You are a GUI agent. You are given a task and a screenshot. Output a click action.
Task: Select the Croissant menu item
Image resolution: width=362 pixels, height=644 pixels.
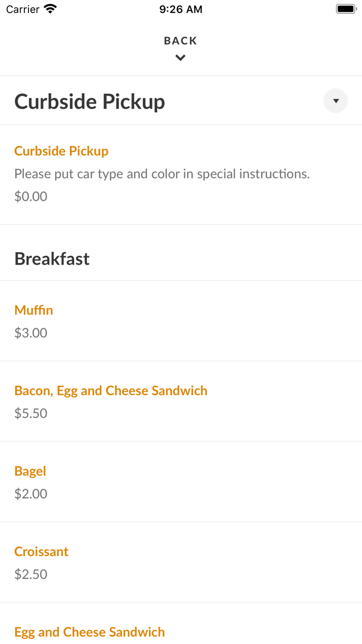tap(41, 552)
